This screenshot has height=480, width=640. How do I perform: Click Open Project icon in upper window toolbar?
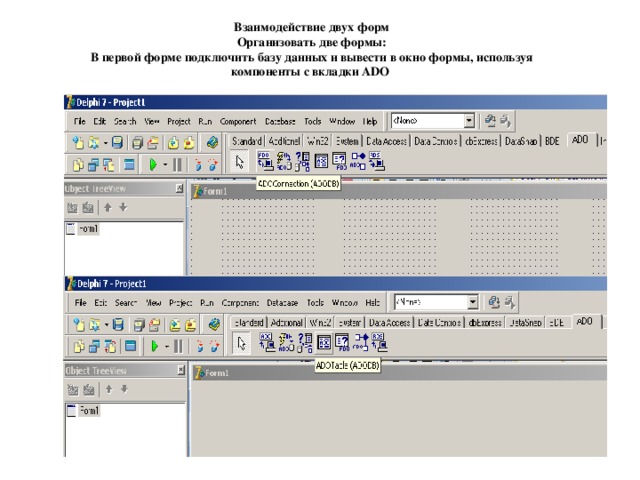click(x=153, y=142)
